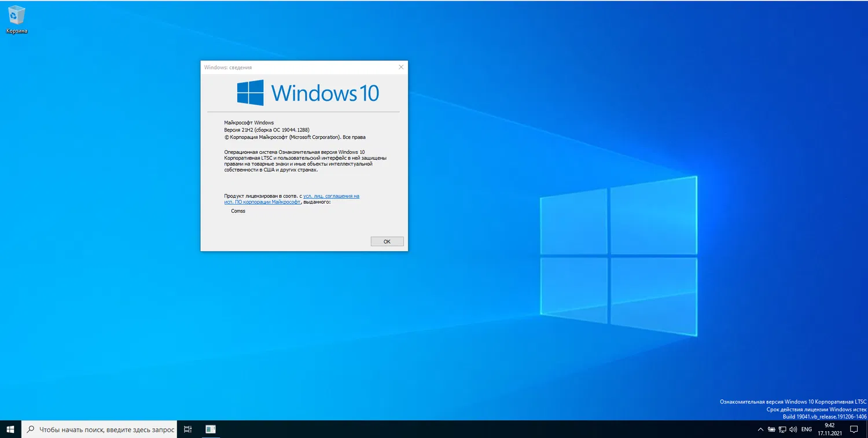Open the clock showing 9:42 17.11.2021

point(829,429)
